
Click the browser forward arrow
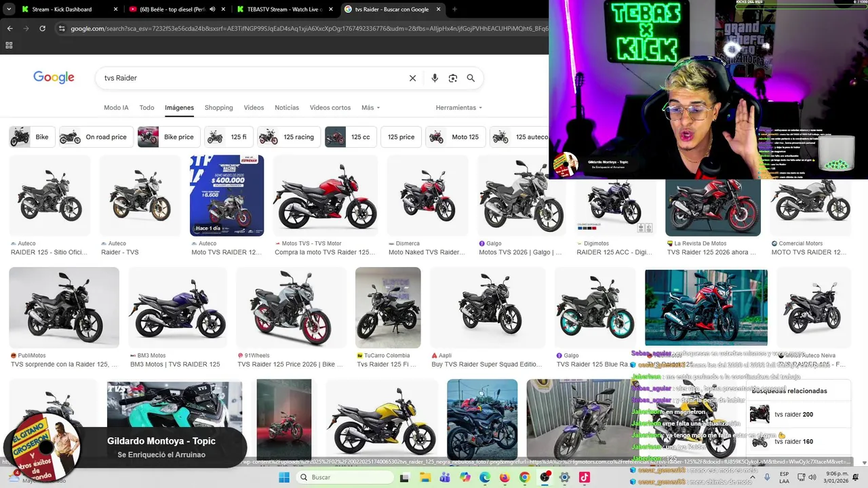pyautogui.click(x=26, y=28)
